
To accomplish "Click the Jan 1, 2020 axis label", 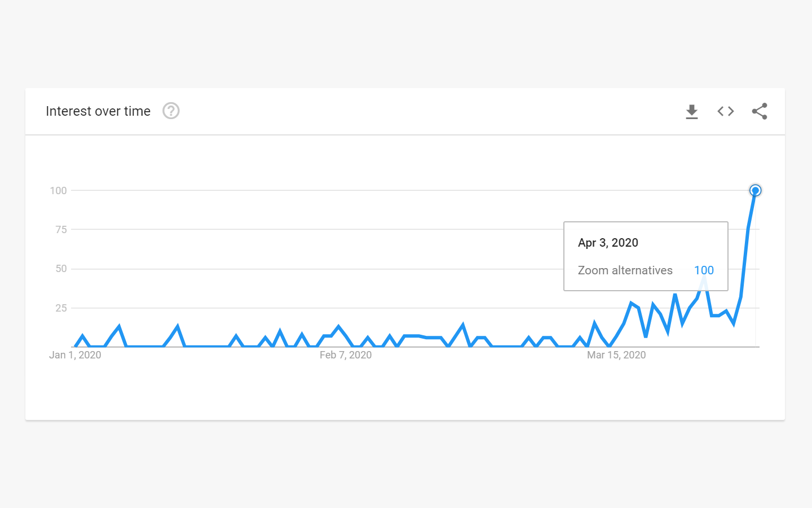I will (x=75, y=355).
